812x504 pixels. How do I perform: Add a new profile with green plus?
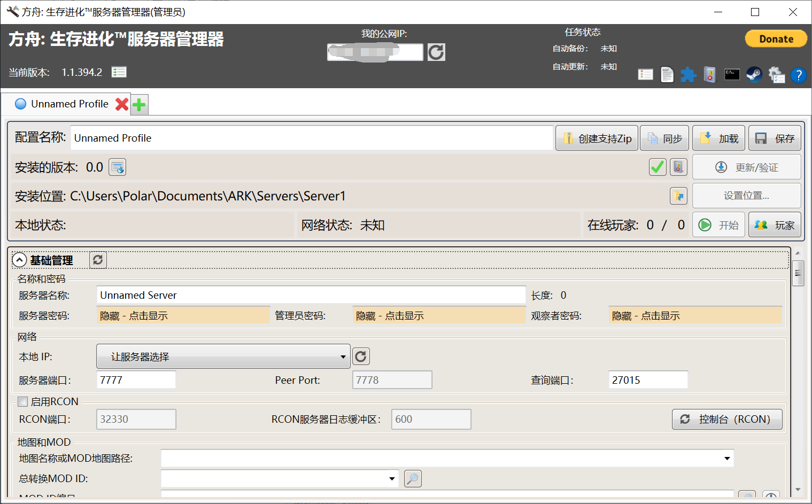click(x=140, y=105)
